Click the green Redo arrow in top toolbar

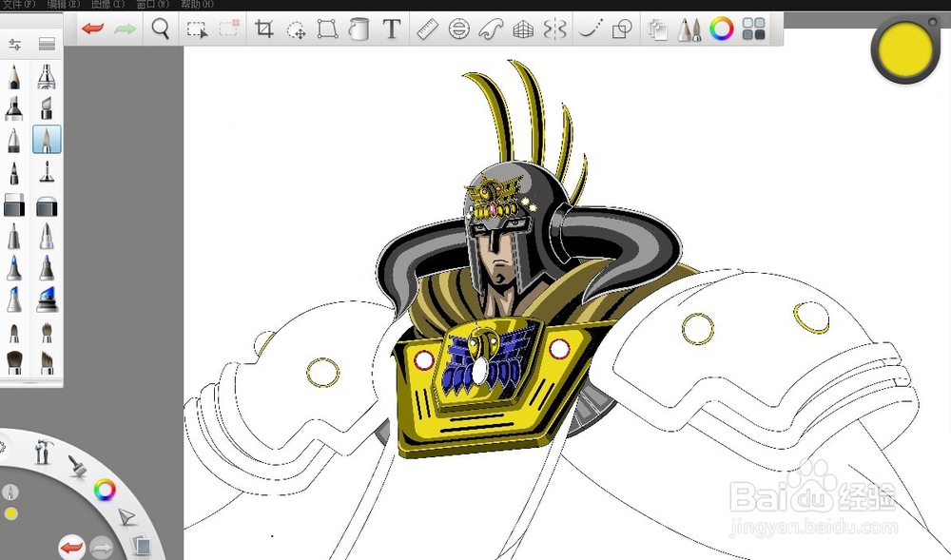pos(125,29)
